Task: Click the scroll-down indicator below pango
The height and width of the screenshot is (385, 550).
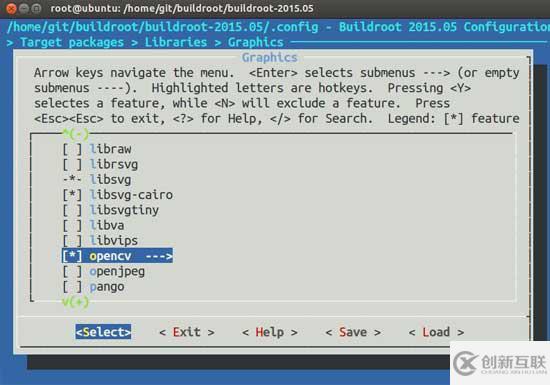Action: click(75, 302)
